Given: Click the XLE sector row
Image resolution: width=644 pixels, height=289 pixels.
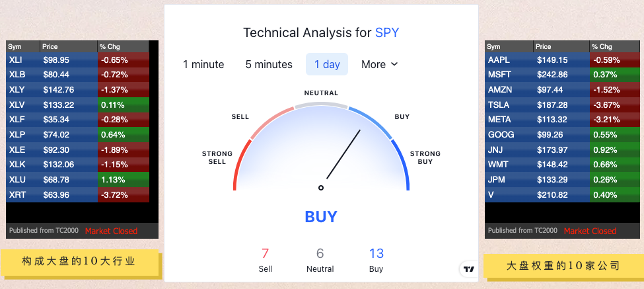Looking at the screenshot, I should (78, 149).
